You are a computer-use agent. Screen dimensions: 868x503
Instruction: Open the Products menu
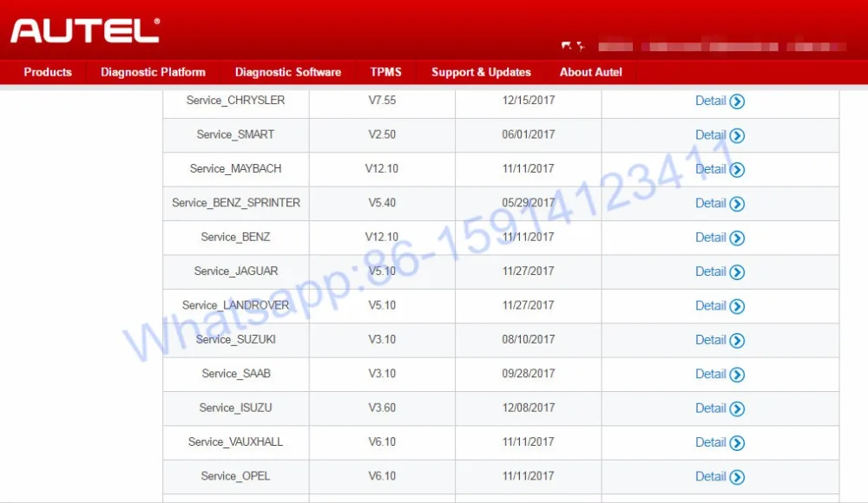click(x=48, y=72)
